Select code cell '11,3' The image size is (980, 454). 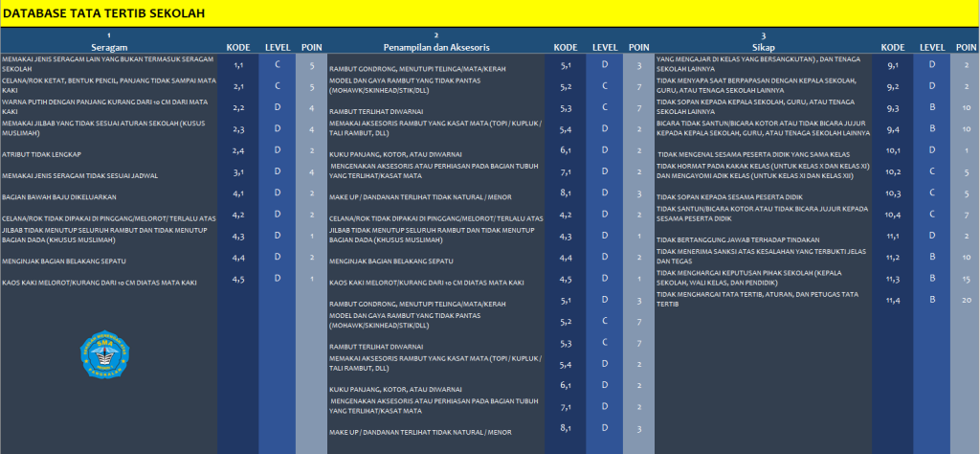coord(893,279)
